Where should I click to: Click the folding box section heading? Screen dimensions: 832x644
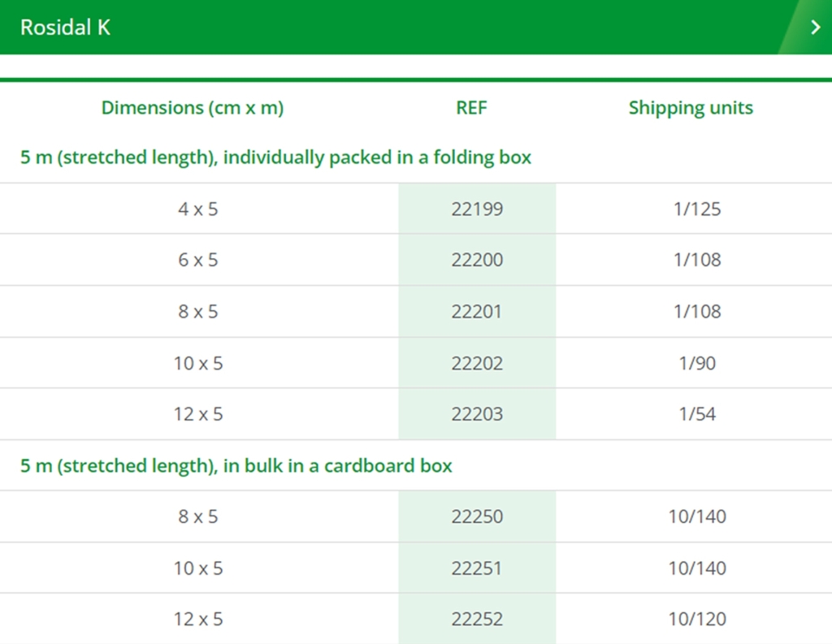pyautogui.click(x=276, y=158)
